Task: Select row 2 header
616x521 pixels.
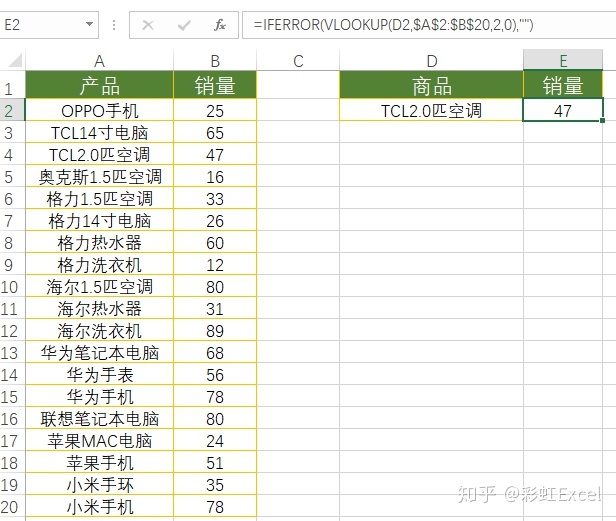Action: (13, 110)
